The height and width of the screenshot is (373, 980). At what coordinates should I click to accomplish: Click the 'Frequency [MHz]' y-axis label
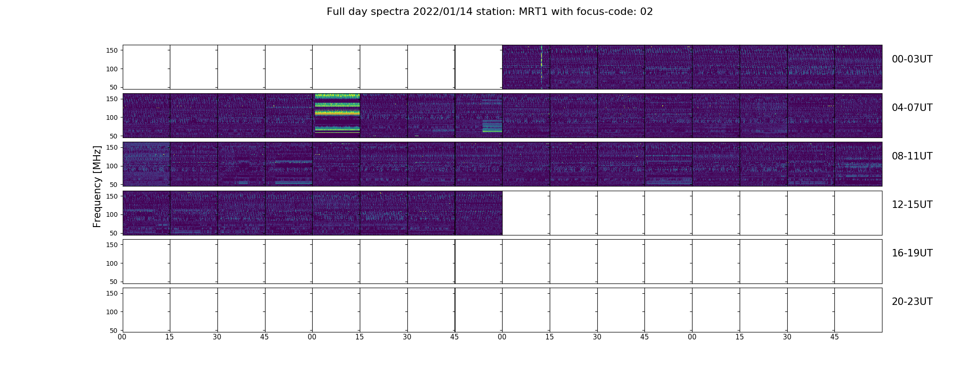click(97, 186)
